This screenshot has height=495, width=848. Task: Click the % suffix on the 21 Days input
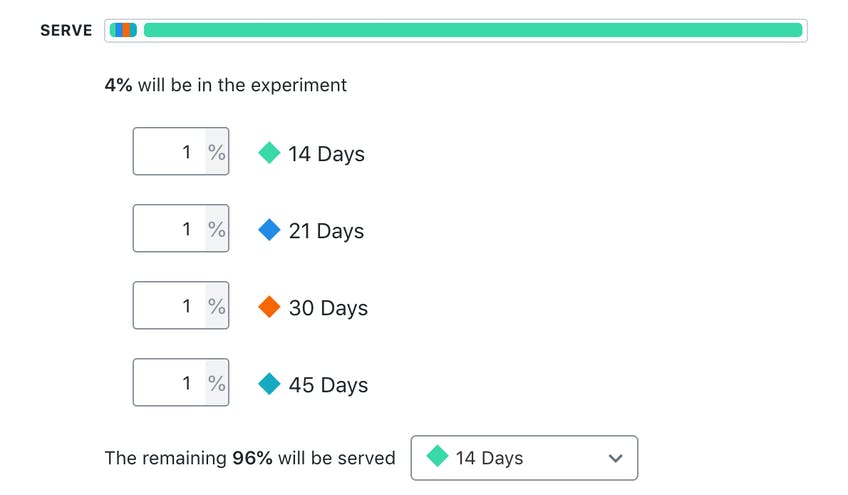(x=217, y=229)
